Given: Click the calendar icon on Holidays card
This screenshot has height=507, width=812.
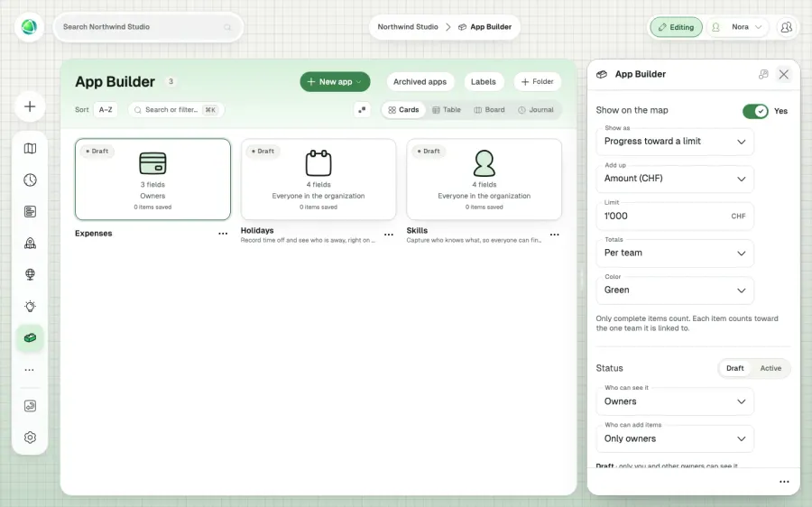Looking at the screenshot, I should tap(318, 162).
